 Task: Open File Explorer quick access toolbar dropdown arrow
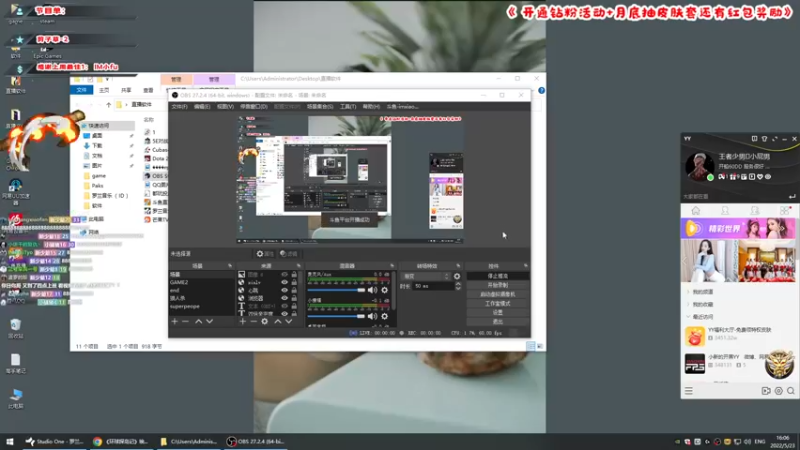tap(108, 80)
